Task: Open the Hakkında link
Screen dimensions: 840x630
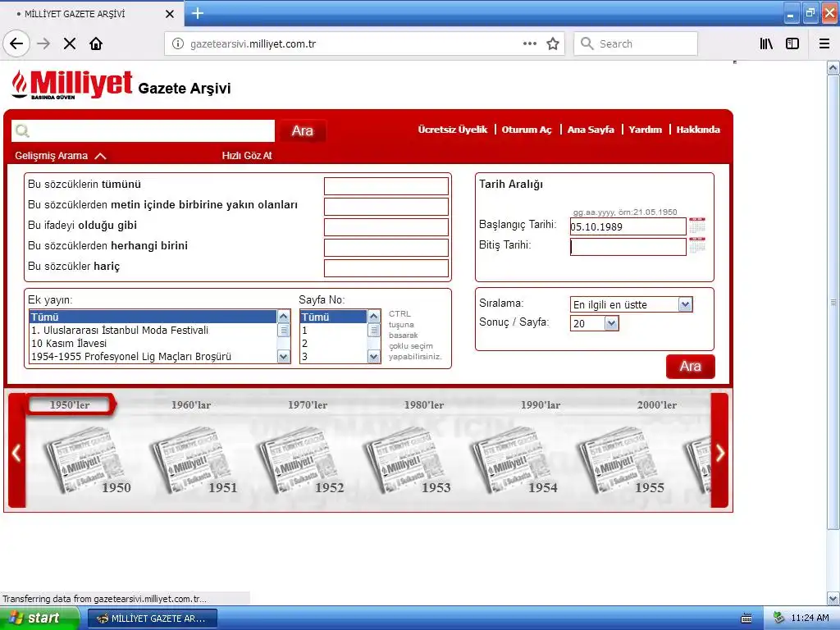Action: (x=698, y=130)
